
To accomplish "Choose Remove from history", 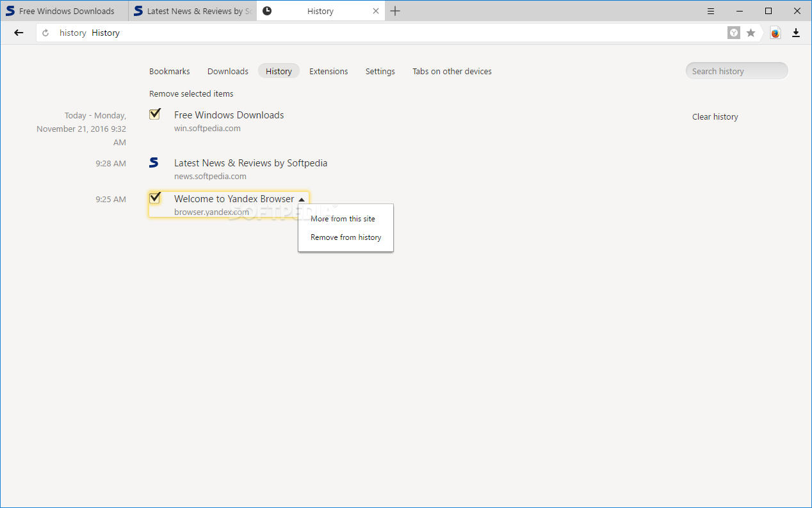I will pyautogui.click(x=346, y=237).
